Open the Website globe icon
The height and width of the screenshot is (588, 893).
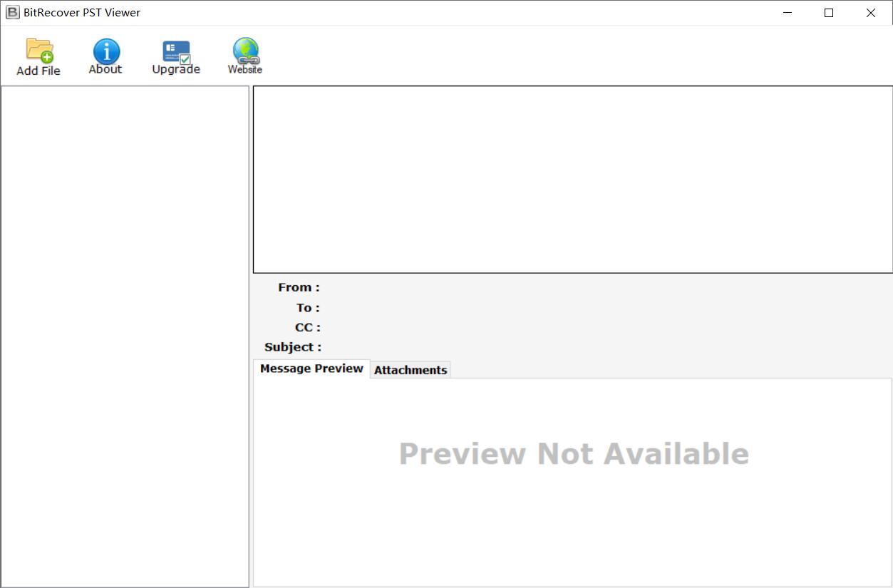point(246,51)
